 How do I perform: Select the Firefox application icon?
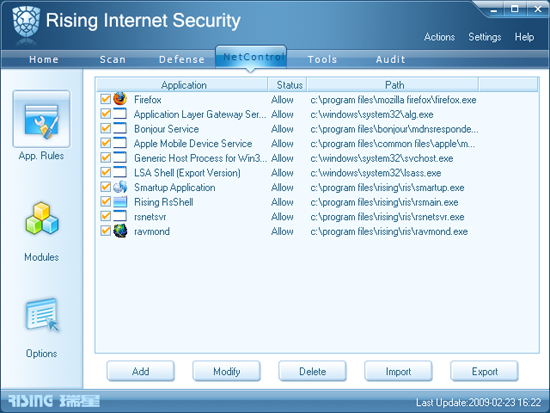tap(120, 99)
